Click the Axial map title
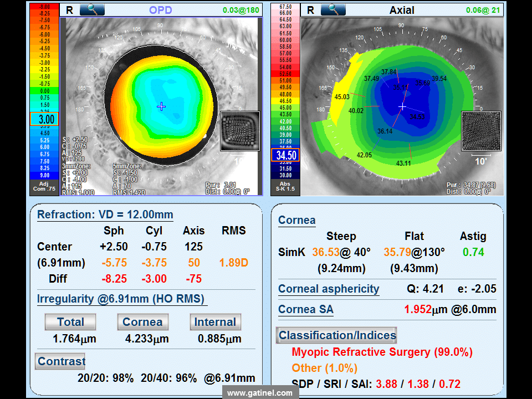 [402, 10]
